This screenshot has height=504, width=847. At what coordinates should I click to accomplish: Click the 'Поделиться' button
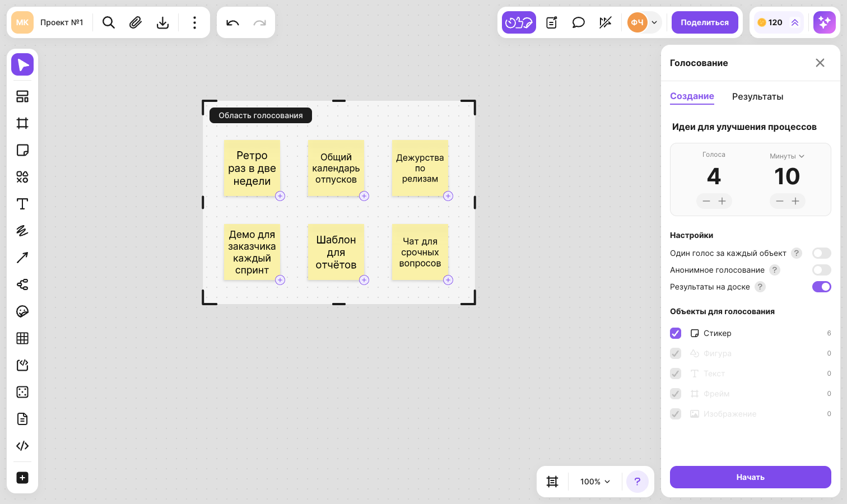pos(705,22)
